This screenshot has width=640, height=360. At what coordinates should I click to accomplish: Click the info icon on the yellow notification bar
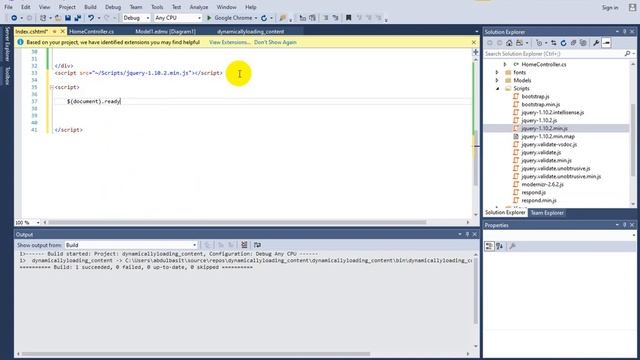pos(20,42)
